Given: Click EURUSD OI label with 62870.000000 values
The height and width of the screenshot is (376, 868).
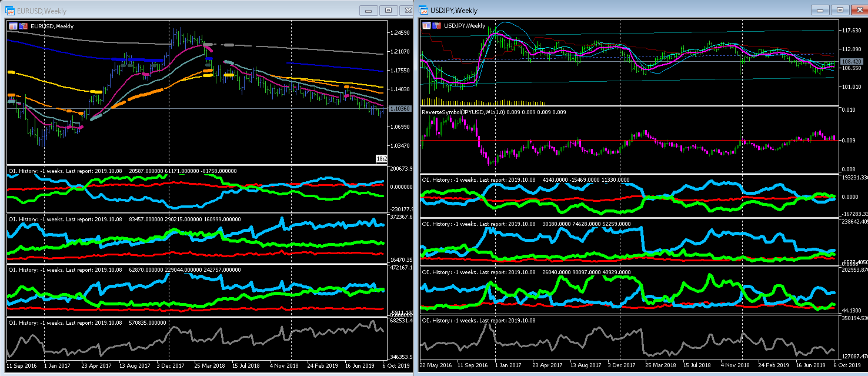Looking at the screenshot, I should click(126, 269).
